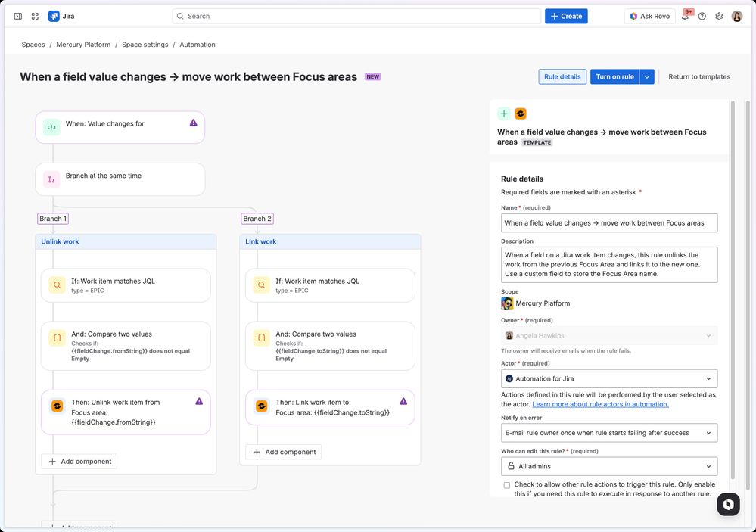Check allow other rule actions to trigger
756x532 pixels.
click(x=507, y=485)
